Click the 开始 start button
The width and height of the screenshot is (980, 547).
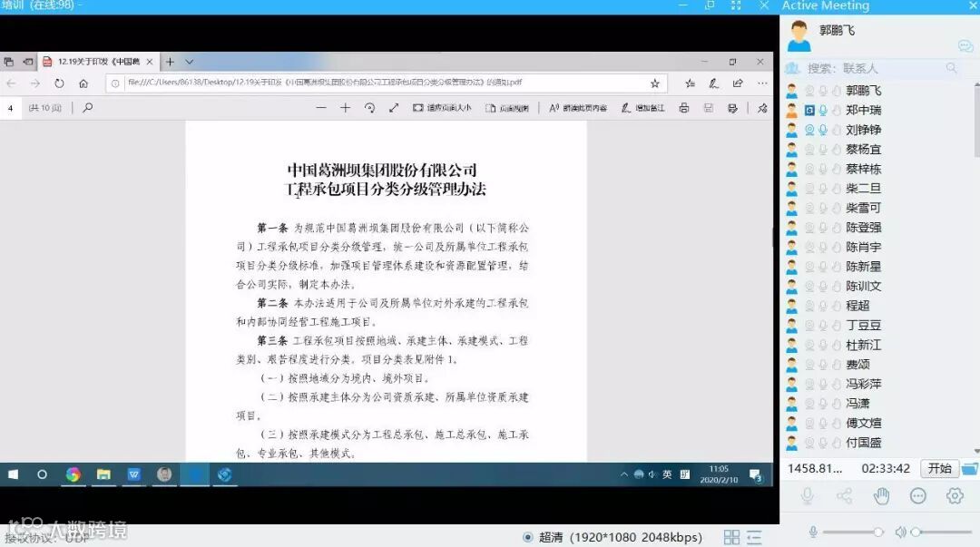[939, 468]
